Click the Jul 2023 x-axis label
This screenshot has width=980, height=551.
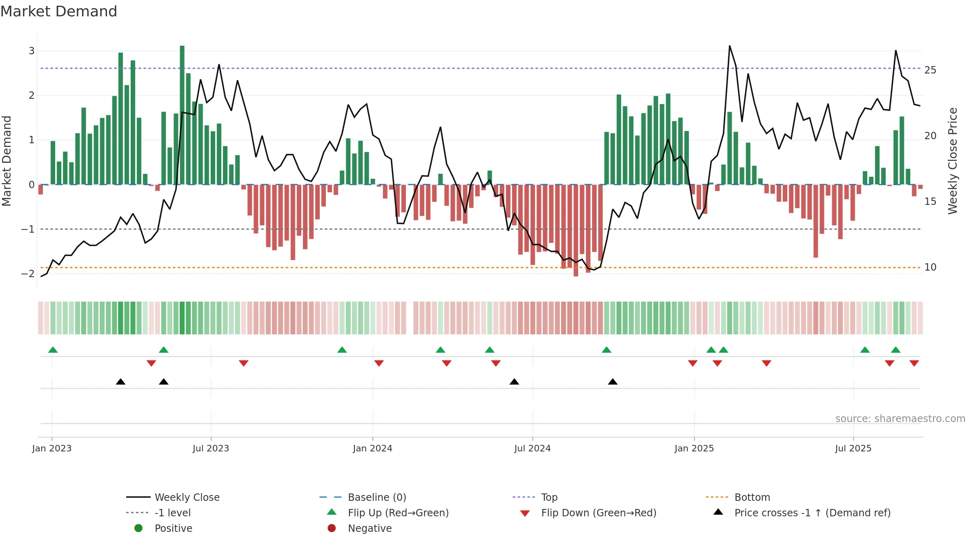pos(211,448)
